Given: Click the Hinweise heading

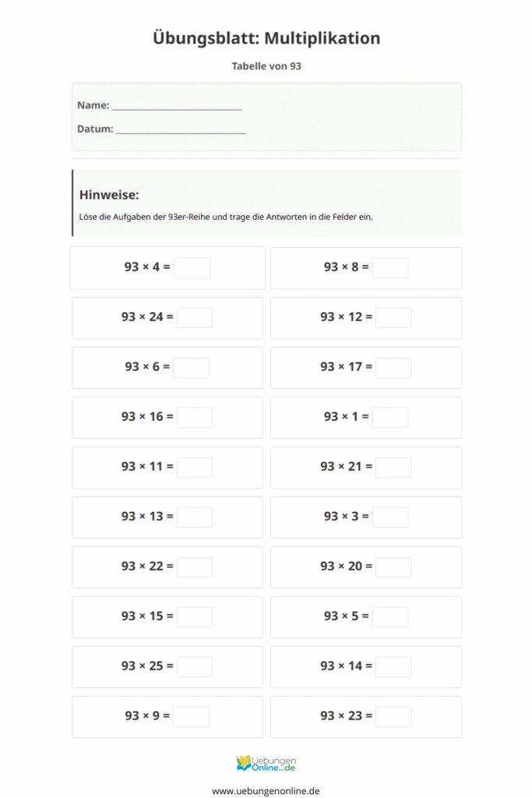Looking at the screenshot, I should click(109, 195).
